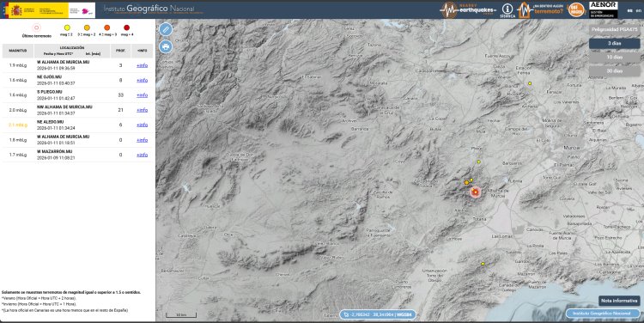This screenshot has height=323, width=644.
Task: Click the latest earthquake red marker near Alhama
Action: coord(475,192)
